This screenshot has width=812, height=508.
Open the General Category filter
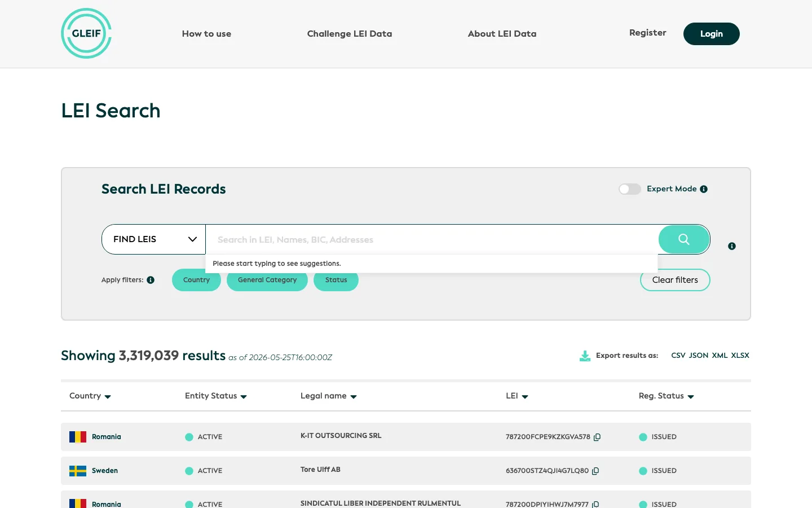(x=267, y=280)
